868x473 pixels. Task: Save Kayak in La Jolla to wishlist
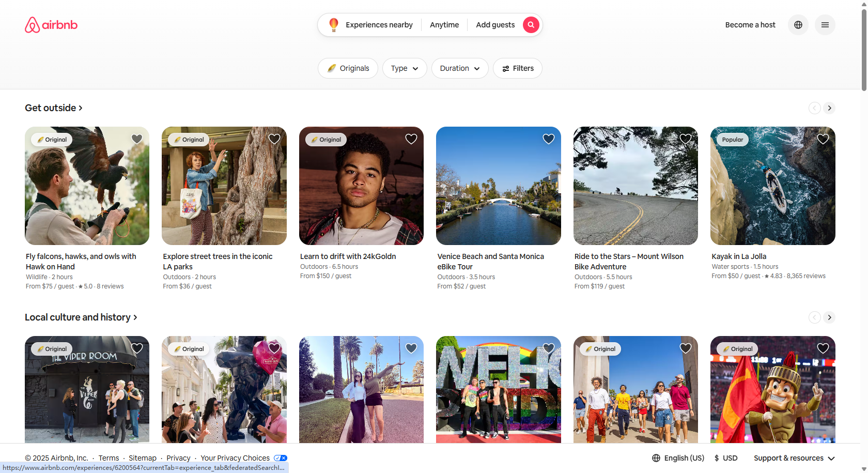(823, 139)
